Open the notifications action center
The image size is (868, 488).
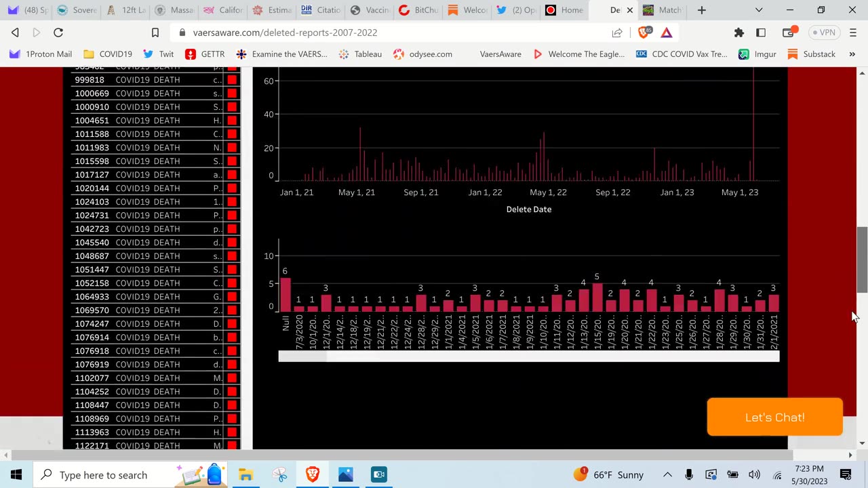coord(846,474)
